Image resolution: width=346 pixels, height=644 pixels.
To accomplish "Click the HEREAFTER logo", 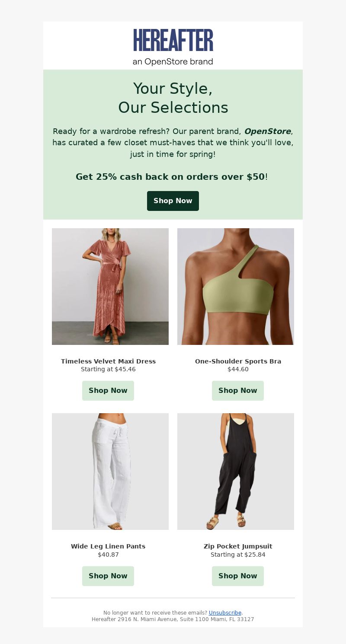I will click(173, 40).
